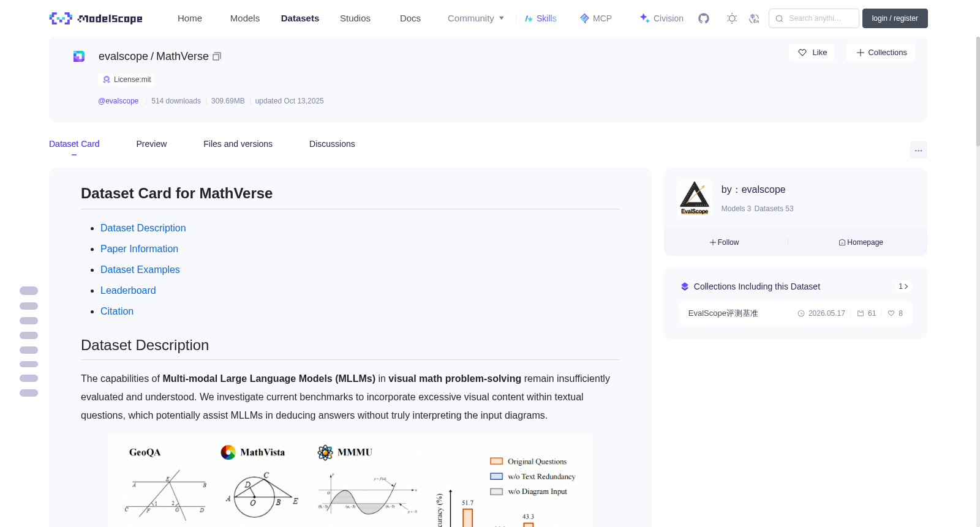Open Civision from the navigation bar
Image resolution: width=980 pixels, height=527 pixels.
point(661,18)
